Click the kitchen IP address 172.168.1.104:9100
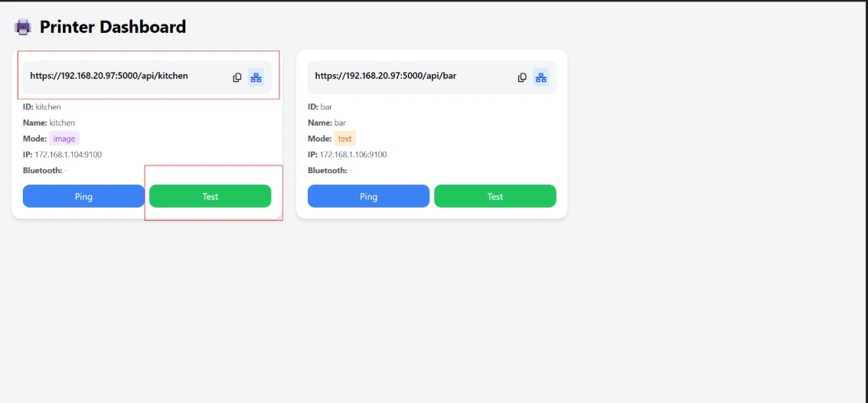This screenshot has width=868, height=403. click(68, 155)
